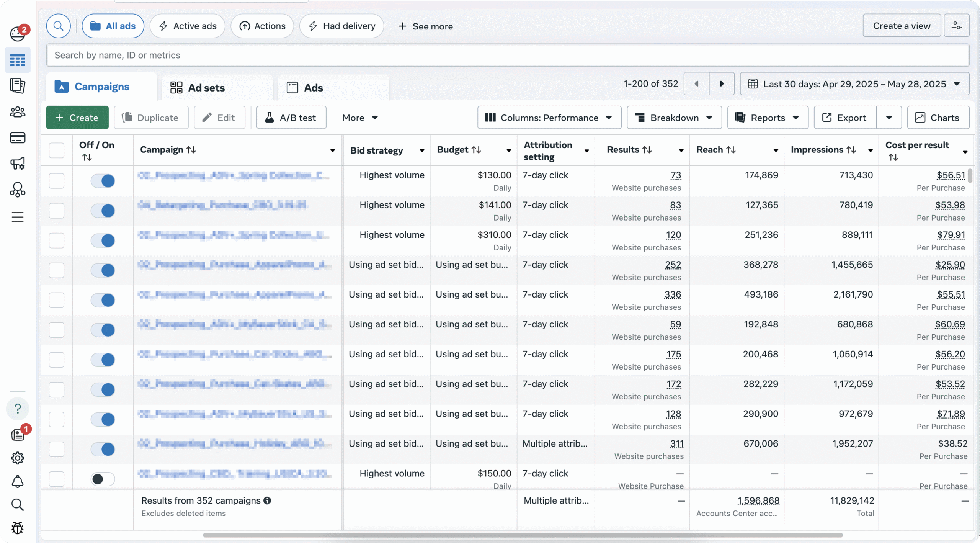The height and width of the screenshot is (543, 980).
Task: Click the info icon beside Results from 352 campaigns
Action: click(267, 500)
